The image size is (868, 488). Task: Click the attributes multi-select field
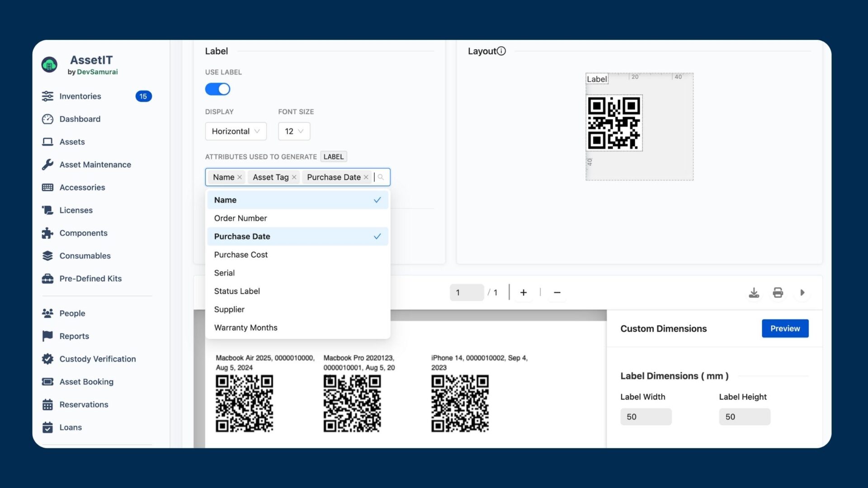(298, 177)
